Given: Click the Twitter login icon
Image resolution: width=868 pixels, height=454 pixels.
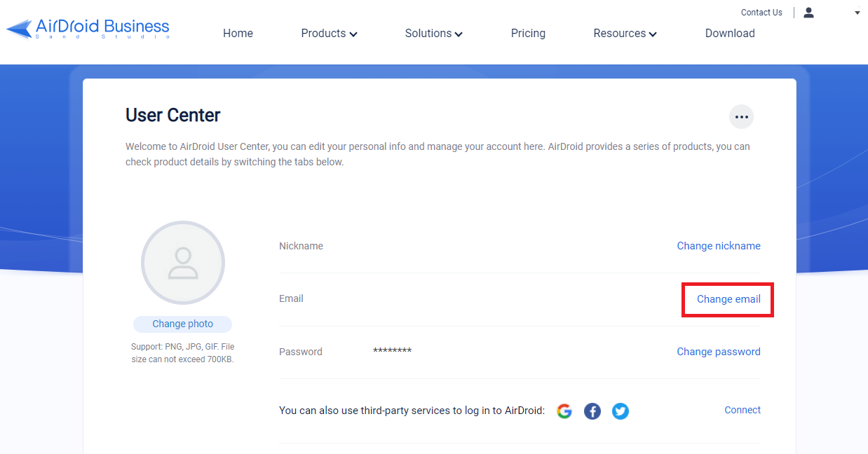Looking at the screenshot, I should [x=621, y=411].
